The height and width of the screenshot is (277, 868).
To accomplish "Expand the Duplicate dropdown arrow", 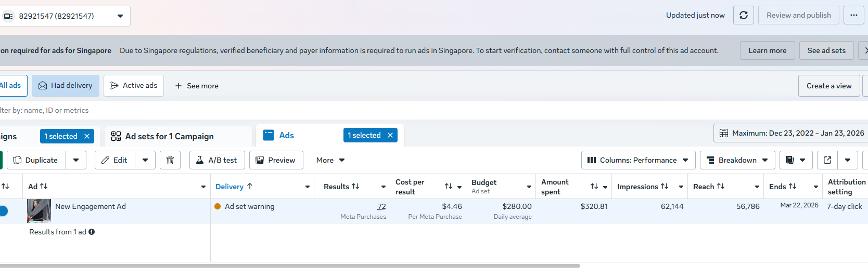I will pyautogui.click(x=76, y=160).
